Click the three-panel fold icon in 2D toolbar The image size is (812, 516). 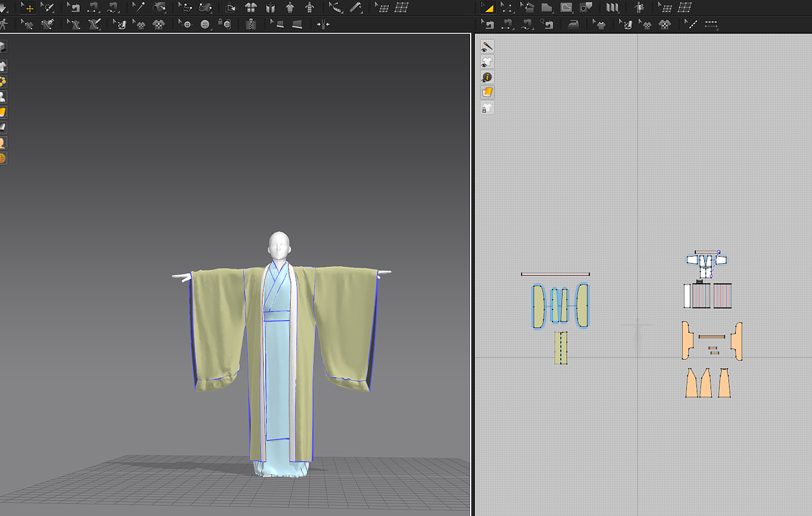(612, 8)
